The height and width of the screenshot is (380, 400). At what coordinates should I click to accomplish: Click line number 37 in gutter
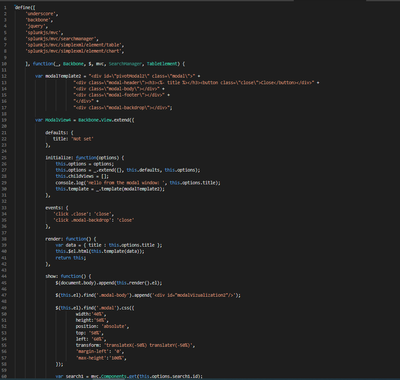(x=4, y=233)
